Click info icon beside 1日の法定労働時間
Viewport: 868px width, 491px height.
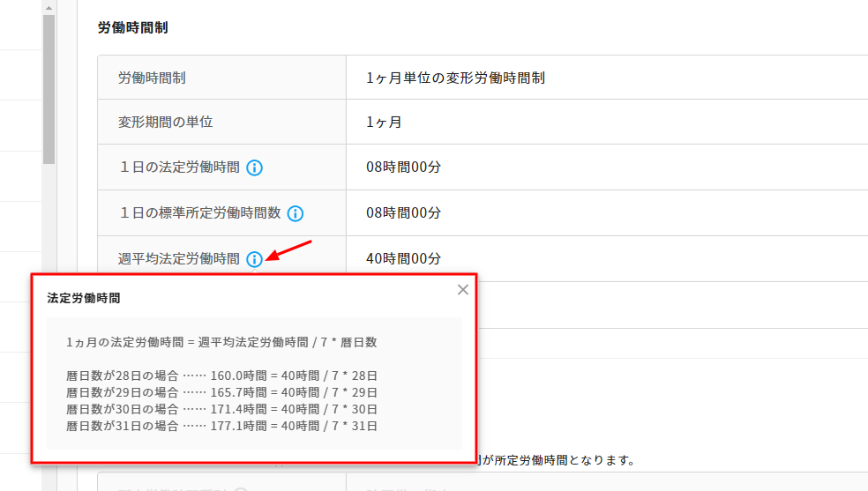coord(255,167)
